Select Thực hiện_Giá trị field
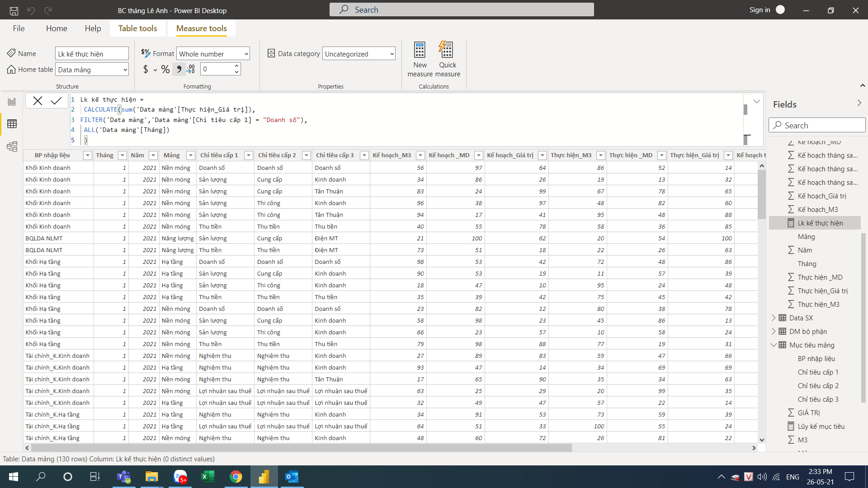 click(822, 291)
